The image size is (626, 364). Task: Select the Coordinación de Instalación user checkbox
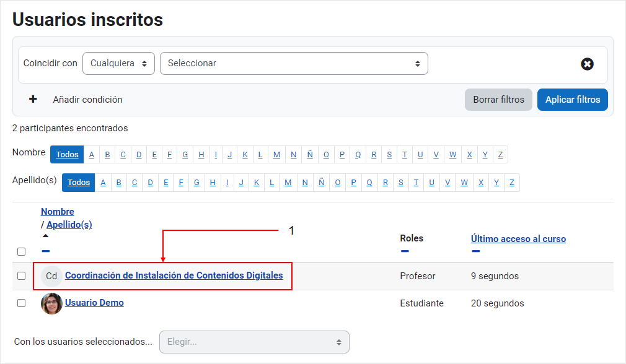[x=22, y=276]
